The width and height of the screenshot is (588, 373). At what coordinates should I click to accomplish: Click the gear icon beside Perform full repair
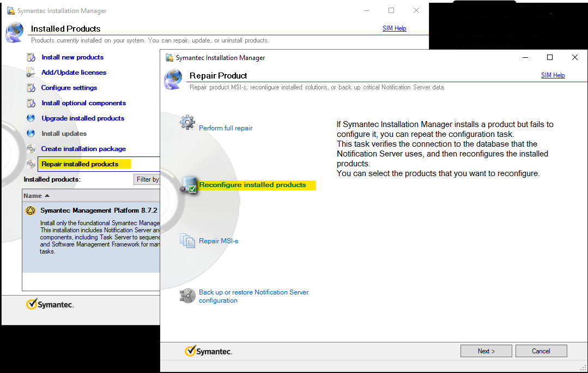(x=187, y=122)
